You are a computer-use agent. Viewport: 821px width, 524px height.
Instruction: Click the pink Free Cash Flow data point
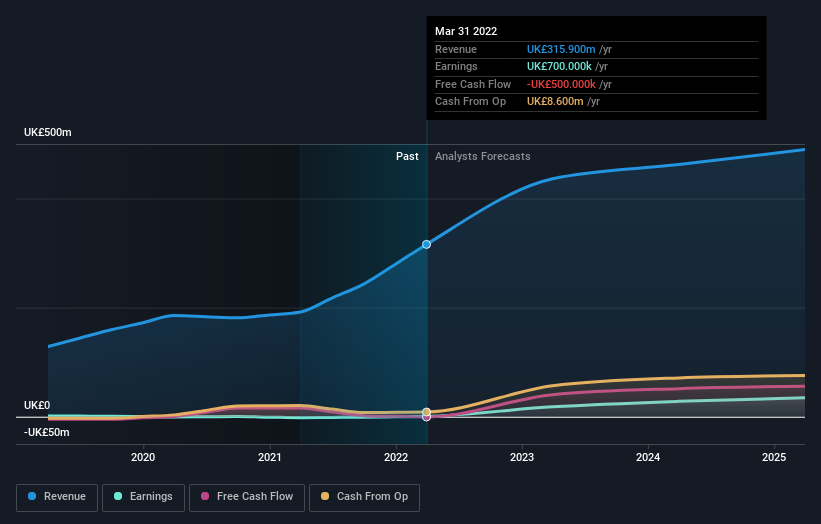coord(427,418)
